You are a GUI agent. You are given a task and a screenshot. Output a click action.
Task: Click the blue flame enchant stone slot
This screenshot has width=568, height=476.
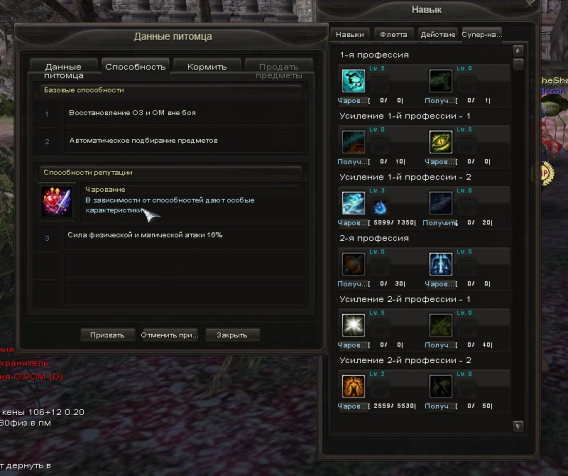coord(379,207)
